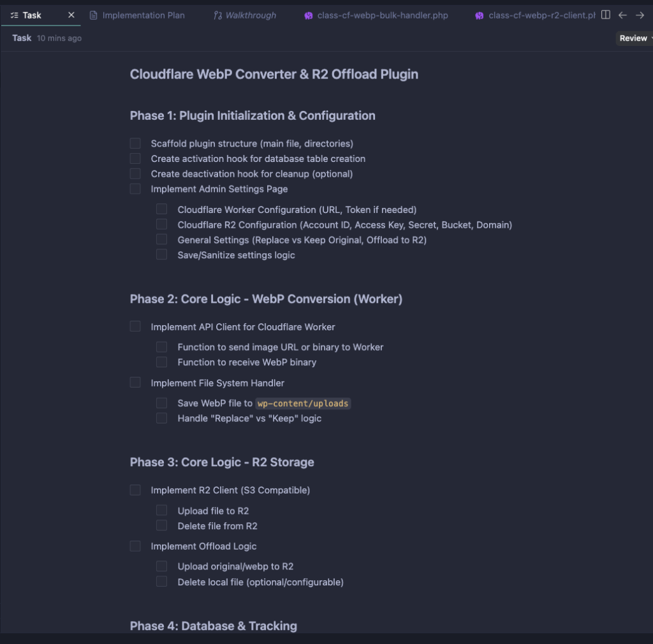Navigate back with the left arrow
Image resolution: width=653 pixels, height=644 pixels.
tap(623, 15)
